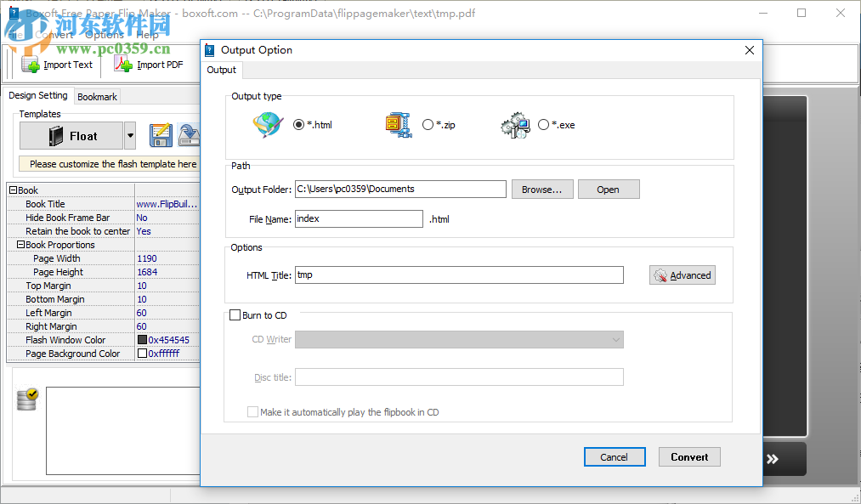
Task: Collapse the Book tree node
Action: (14, 190)
